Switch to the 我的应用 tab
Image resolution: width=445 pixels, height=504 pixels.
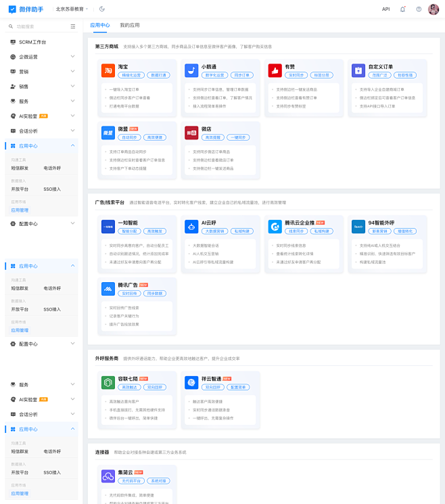pyautogui.click(x=130, y=25)
